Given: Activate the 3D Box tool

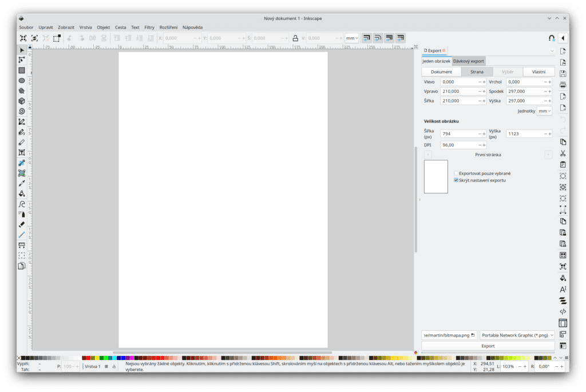Looking at the screenshot, I should pyautogui.click(x=22, y=101).
